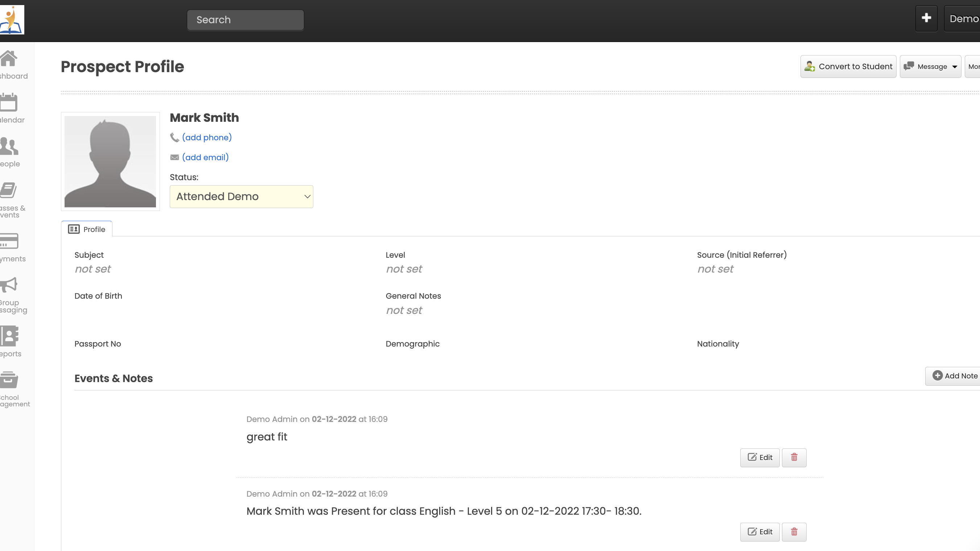Expand the Status dropdown showing Attended Demo

click(241, 196)
